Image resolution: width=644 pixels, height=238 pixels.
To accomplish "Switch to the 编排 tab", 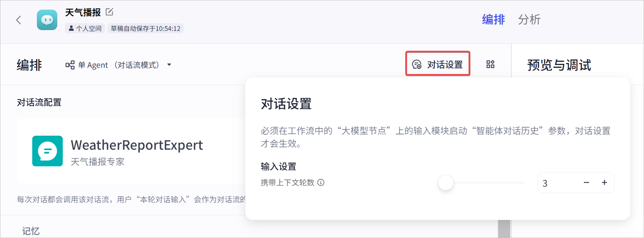I will point(493,19).
